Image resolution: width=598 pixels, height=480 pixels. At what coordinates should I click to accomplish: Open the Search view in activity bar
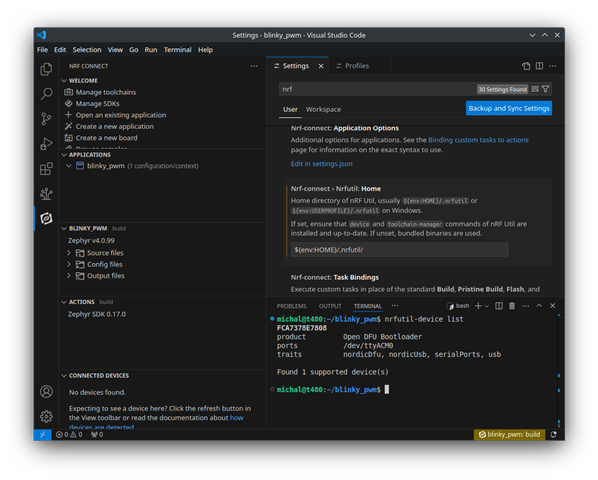point(46,94)
